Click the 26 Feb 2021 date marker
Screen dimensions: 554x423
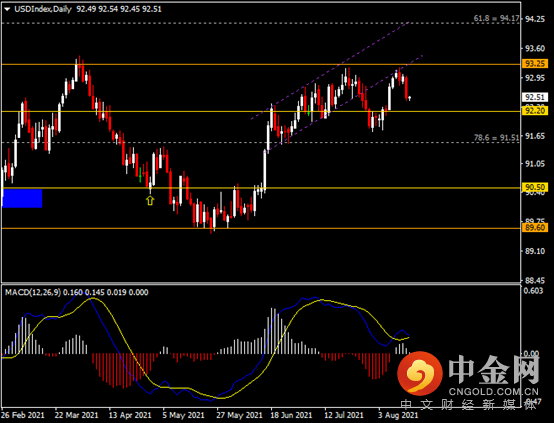click(x=23, y=415)
